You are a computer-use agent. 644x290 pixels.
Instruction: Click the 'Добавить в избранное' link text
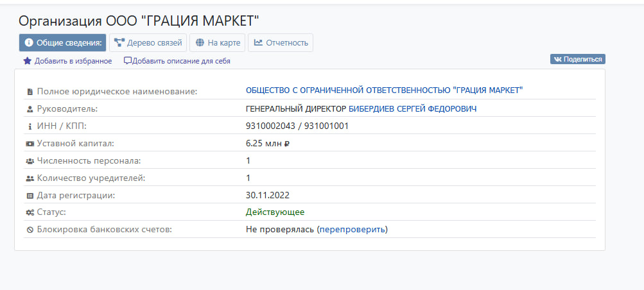click(x=73, y=61)
